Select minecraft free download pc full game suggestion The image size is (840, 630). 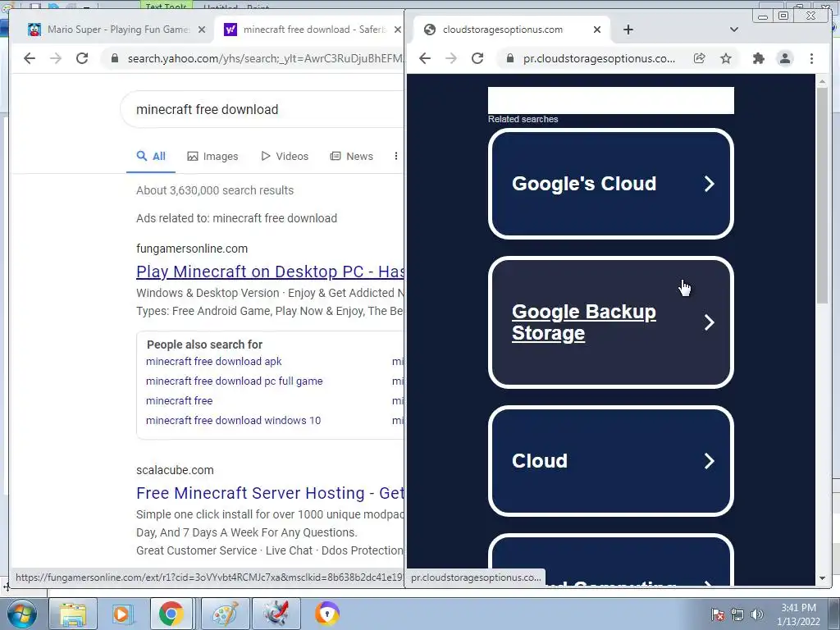click(234, 381)
